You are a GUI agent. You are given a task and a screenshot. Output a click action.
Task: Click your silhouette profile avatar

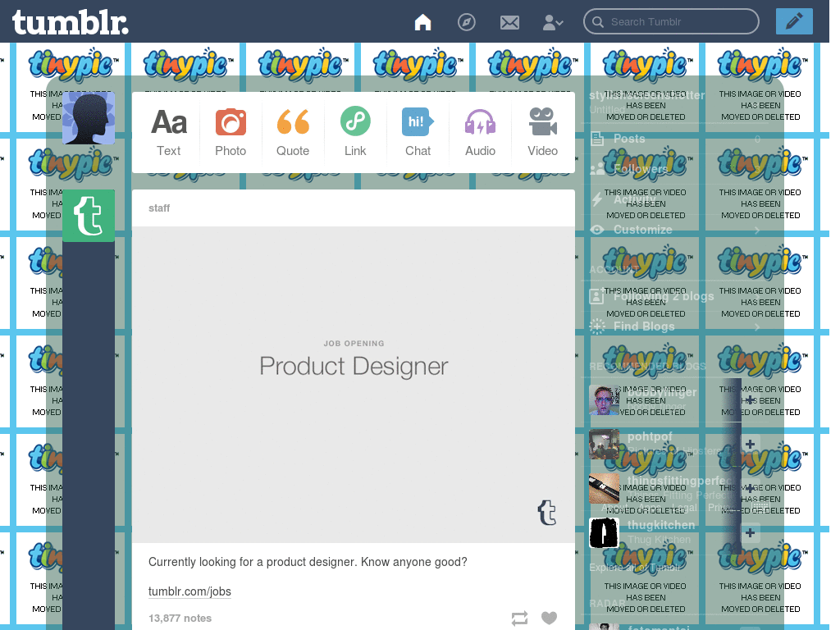point(89,118)
